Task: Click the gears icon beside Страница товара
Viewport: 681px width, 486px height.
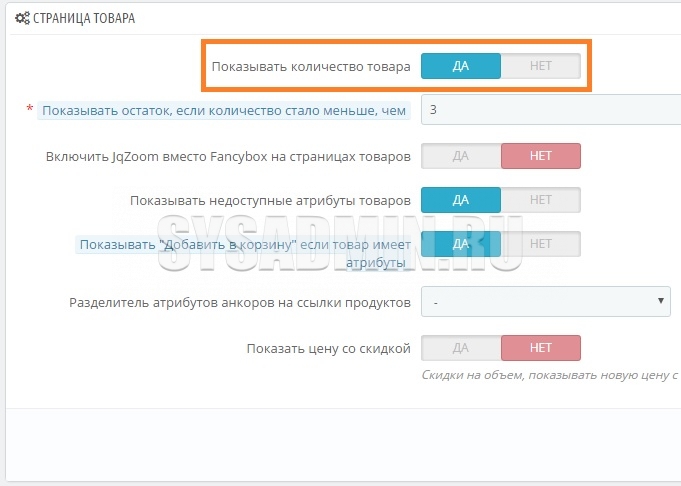Action: click(22, 18)
